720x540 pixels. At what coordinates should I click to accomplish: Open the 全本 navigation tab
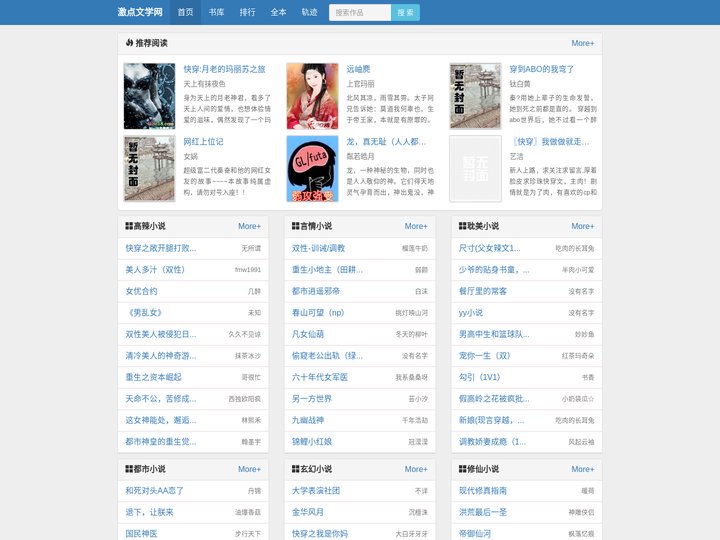point(278,12)
